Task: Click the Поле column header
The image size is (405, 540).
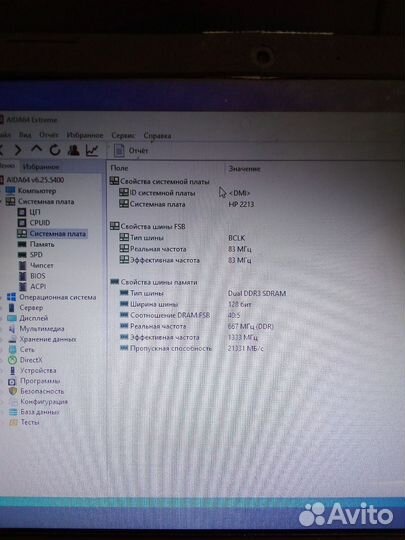Action: pos(119,168)
